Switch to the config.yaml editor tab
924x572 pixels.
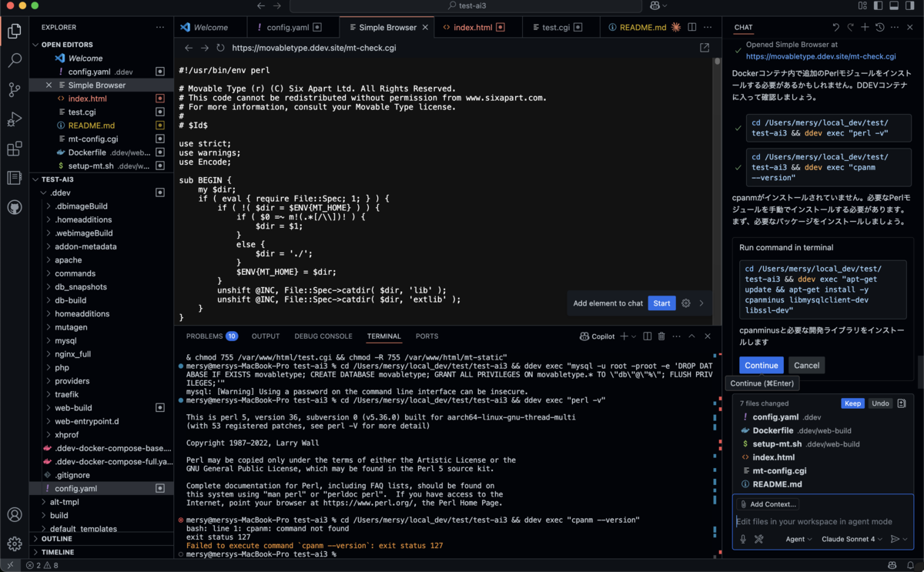click(293, 27)
